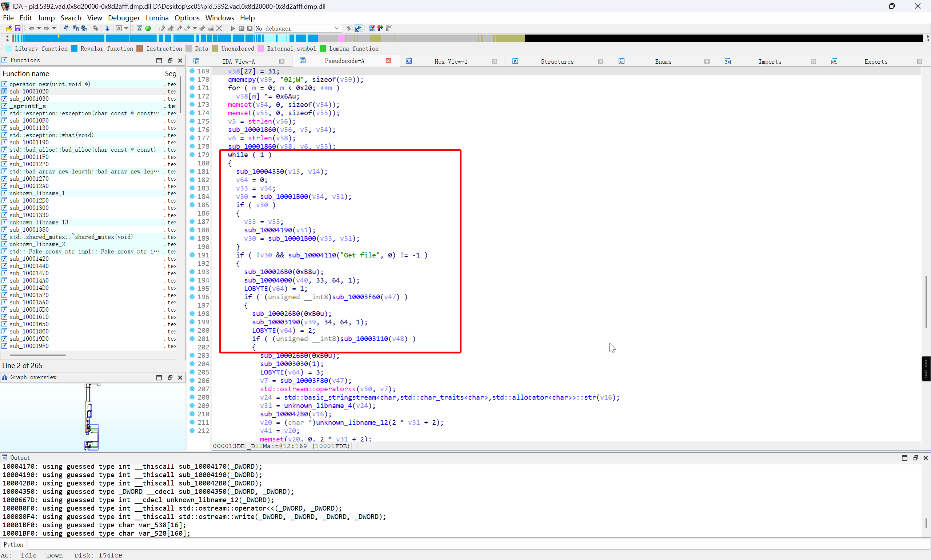The image size is (931, 560).
Task: Toggle breakpoint dot on line 196
Action: (192, 297)
